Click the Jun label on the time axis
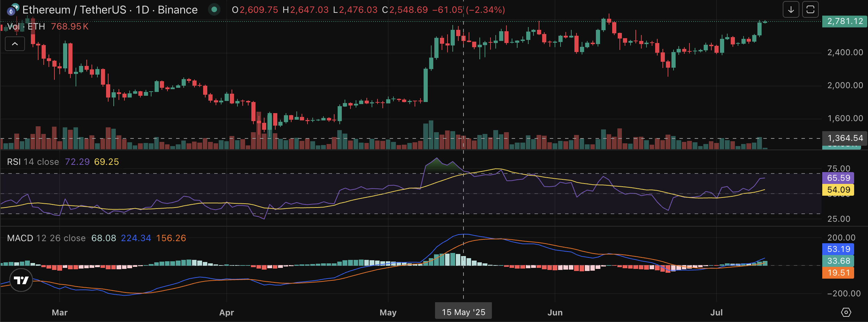868x322 pixels. pos(555,313)
